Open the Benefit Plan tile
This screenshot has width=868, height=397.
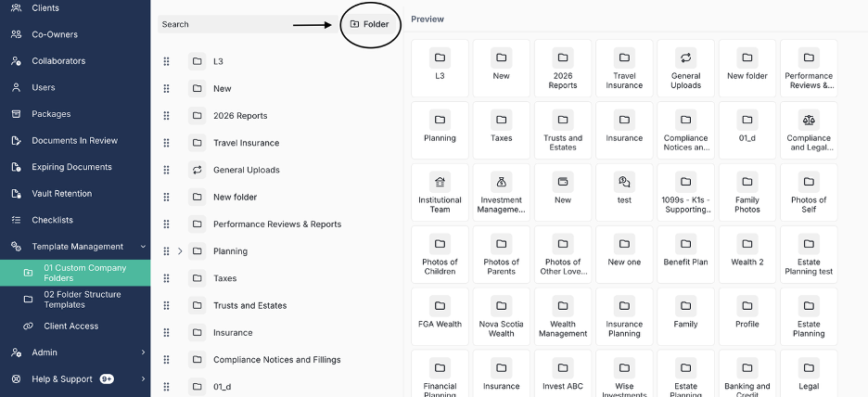pos(686,254)
